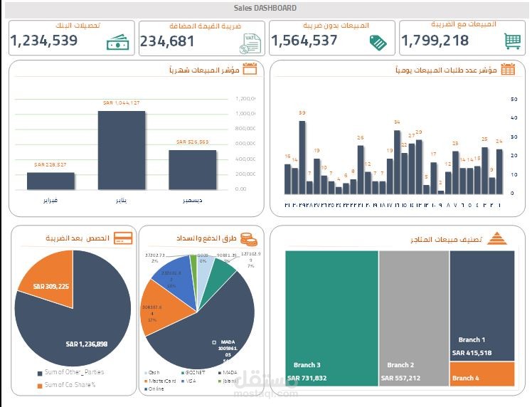Click the daily bar labeled 39

pos(302,157)
